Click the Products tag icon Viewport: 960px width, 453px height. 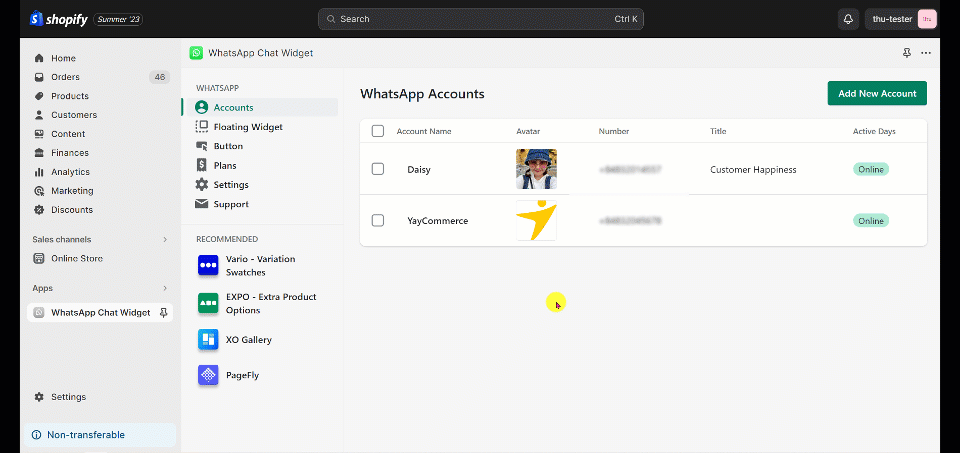point(39,96)
